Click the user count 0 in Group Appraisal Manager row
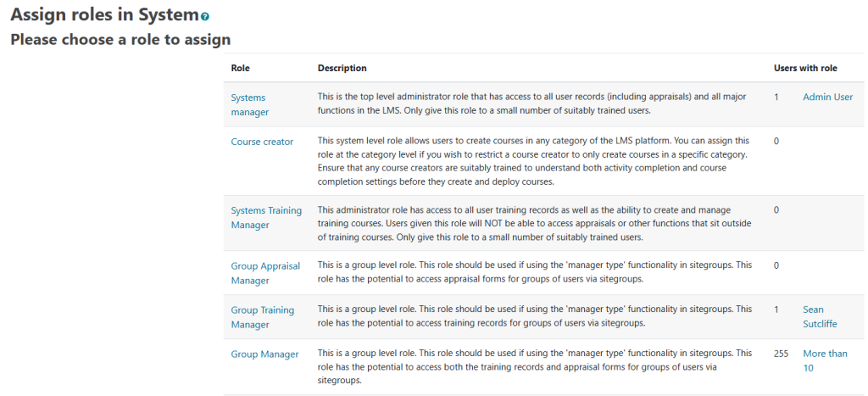Image resolution: width=868 pixels, height=396 pixels. (x=776, y=265)
